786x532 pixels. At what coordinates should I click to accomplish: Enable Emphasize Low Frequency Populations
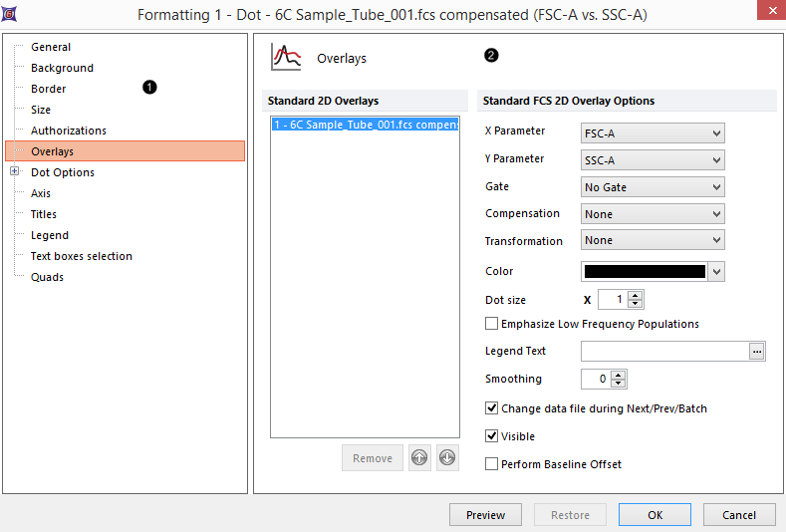pyautogui.click(x=491, y=324)
